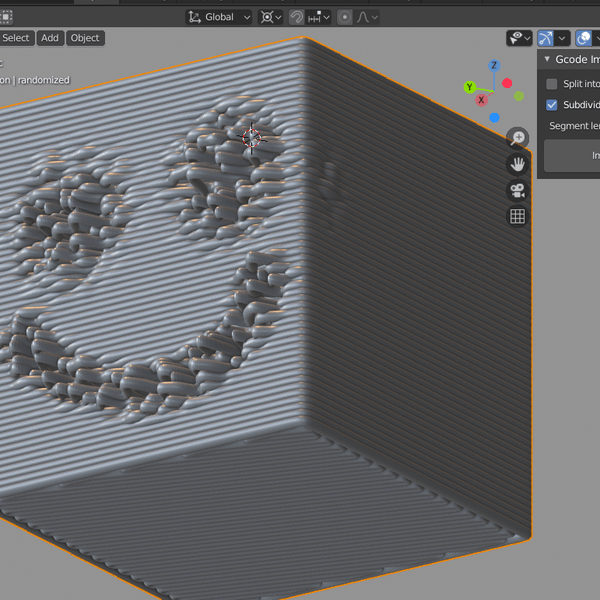Click the negative X red gizmo dot
This screenshot has height=600, width=600.
[x=507, y=83]
